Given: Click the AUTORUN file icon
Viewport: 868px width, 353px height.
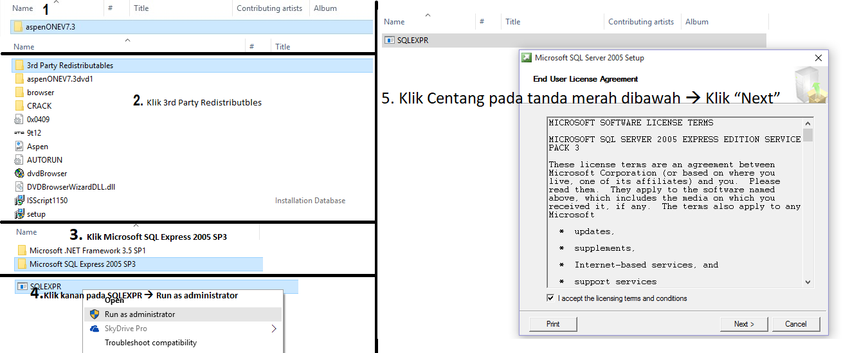Looking at the screenshot, I should 19,160.
